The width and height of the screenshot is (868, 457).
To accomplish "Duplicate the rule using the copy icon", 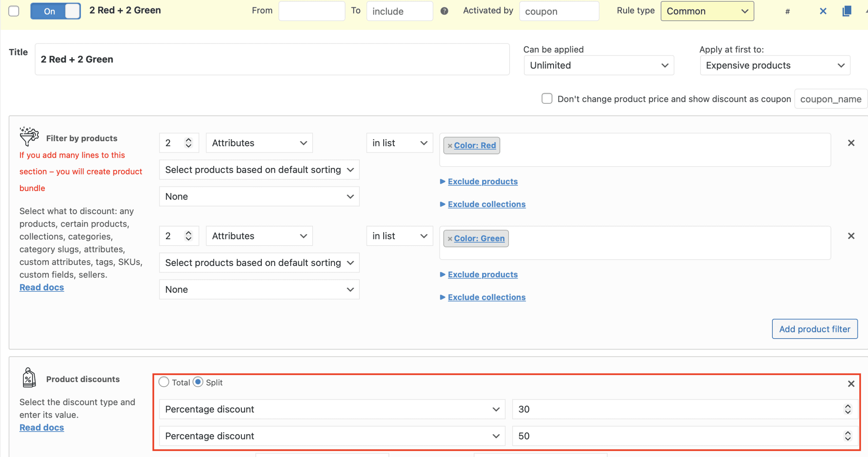I will [847, 11].
